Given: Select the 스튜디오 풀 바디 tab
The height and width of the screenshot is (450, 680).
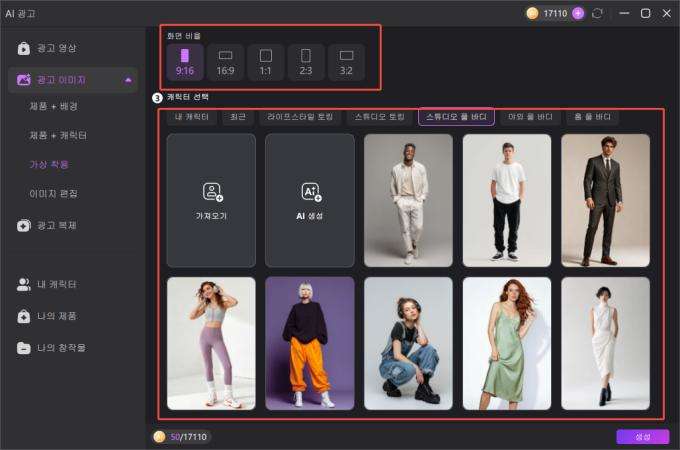Looking at the screenshot, I should tap(456, 117).
